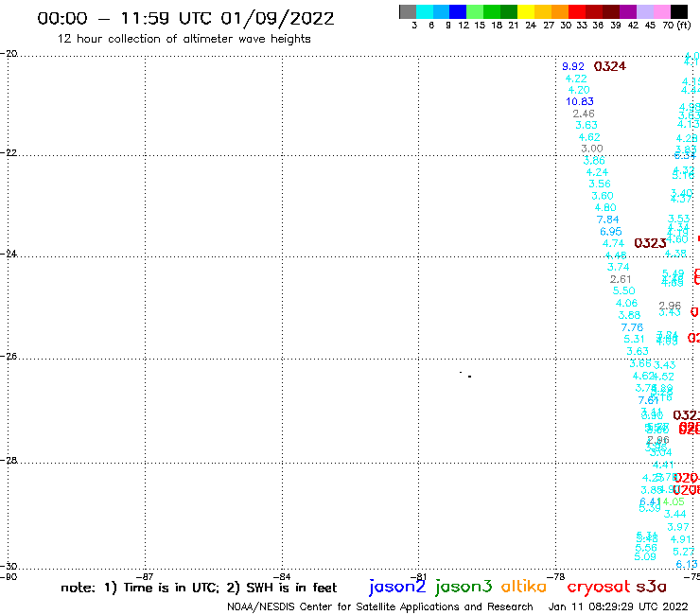The image size is (700, 615).
Task: Click the blue 12 ft legend swatch
Action: [458, 11]
